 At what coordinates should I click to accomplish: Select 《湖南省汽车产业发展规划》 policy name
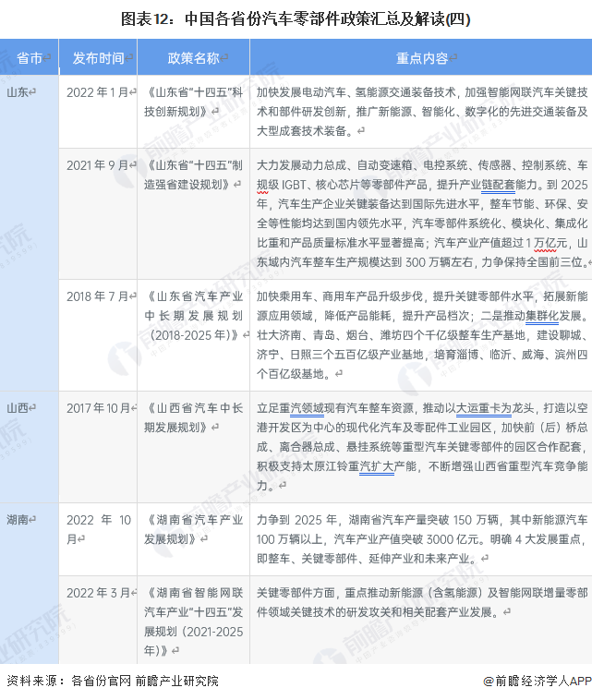coord(192,529)
